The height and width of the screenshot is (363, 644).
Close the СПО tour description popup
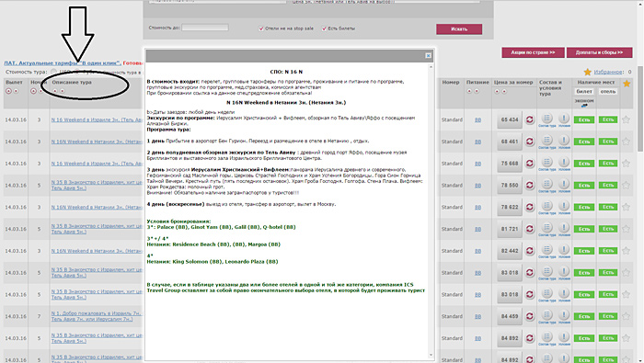click(428, 55)
